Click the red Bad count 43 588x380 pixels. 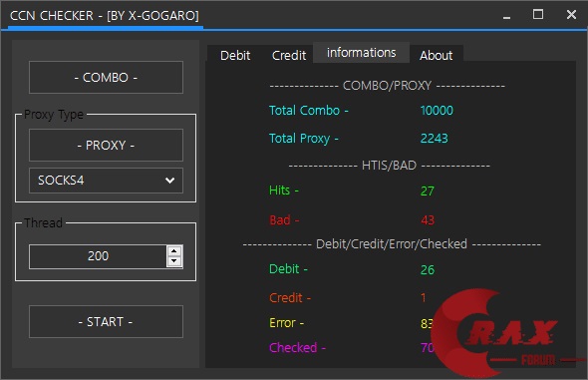(x=428, y=219)
